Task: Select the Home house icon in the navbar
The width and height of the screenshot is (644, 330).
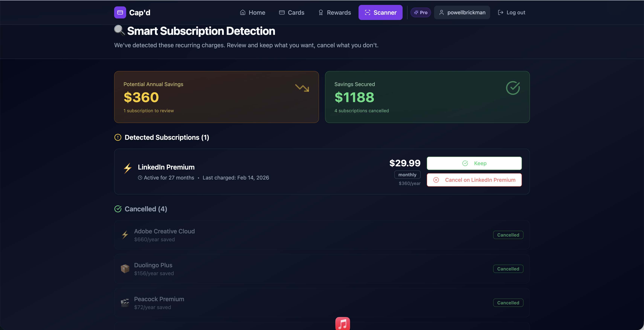Action: pyautogui.click(x=243, y=12)
